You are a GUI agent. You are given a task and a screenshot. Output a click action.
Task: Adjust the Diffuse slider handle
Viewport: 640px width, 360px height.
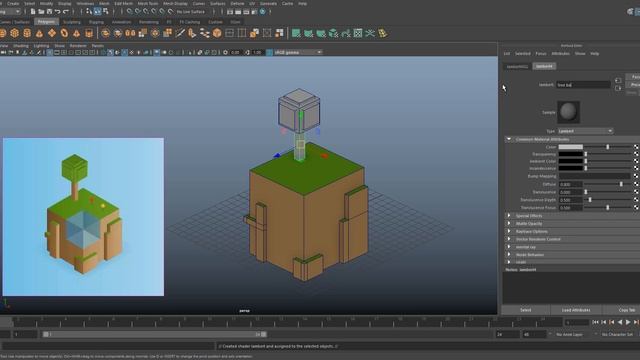click(x=621, y=184)
